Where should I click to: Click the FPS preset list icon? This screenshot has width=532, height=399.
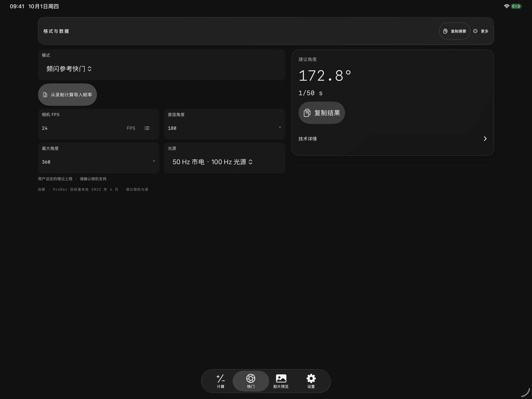147,128
